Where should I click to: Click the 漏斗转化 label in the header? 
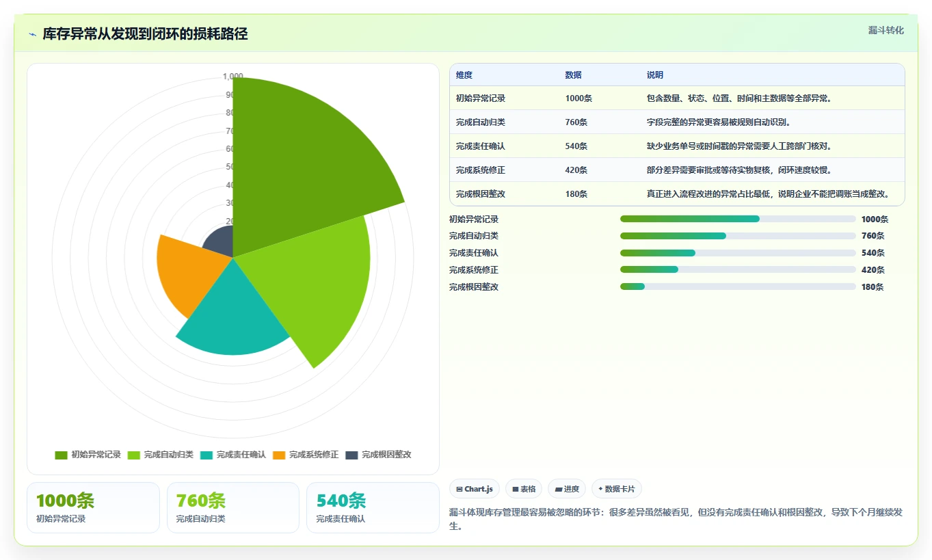tap(886, 30)
